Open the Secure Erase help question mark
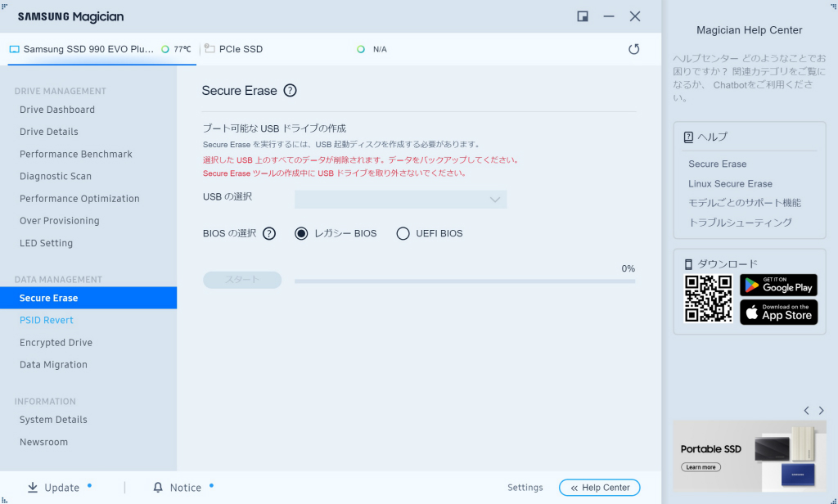This screenshot has height=504, width=838. 291,90
